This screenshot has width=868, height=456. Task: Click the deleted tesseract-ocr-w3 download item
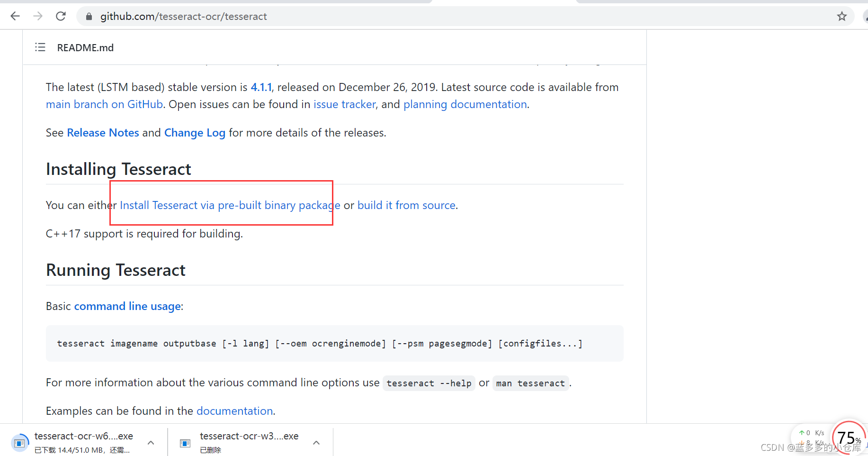coord(249,442)
